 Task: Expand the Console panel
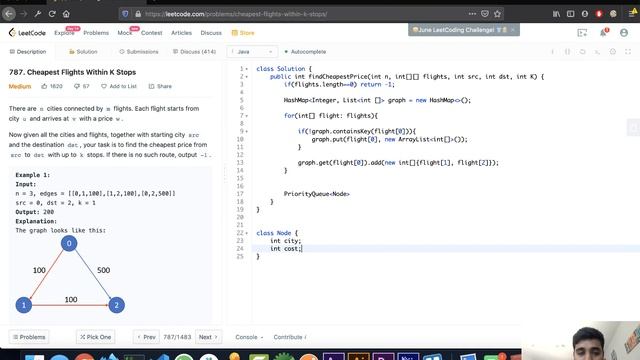249,337
